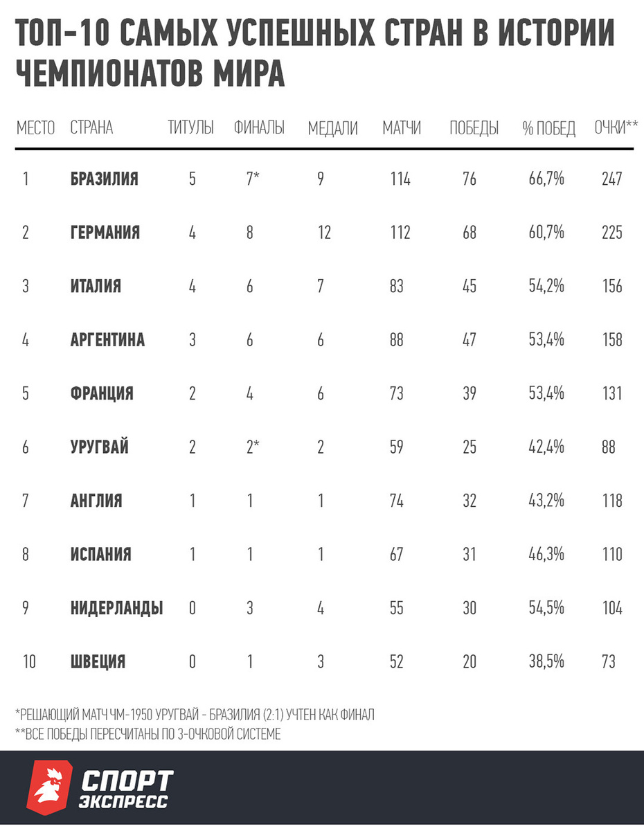Click Uruguay's 2* finals value

(253, 447)
